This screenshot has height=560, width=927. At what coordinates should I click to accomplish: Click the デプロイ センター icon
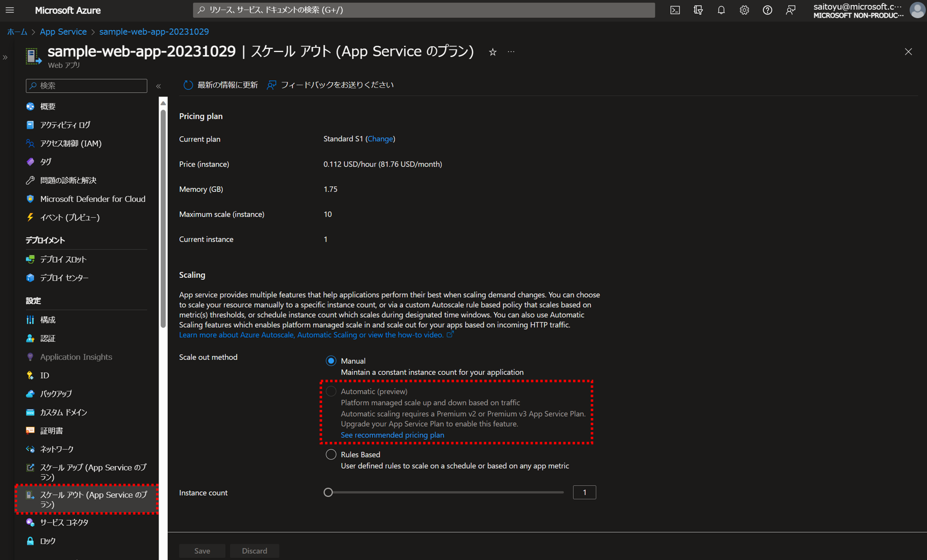(x=30, y=278)
